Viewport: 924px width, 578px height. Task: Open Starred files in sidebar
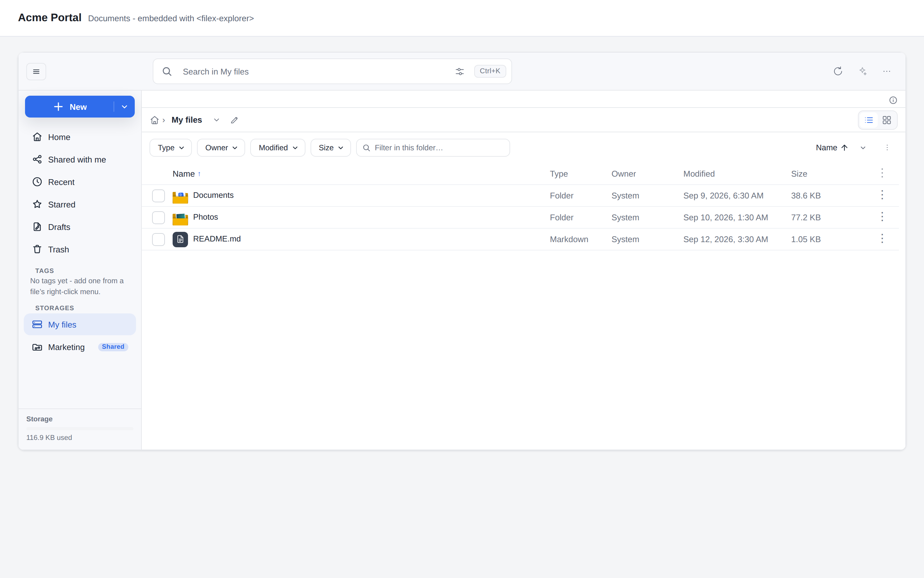[80, 205]
